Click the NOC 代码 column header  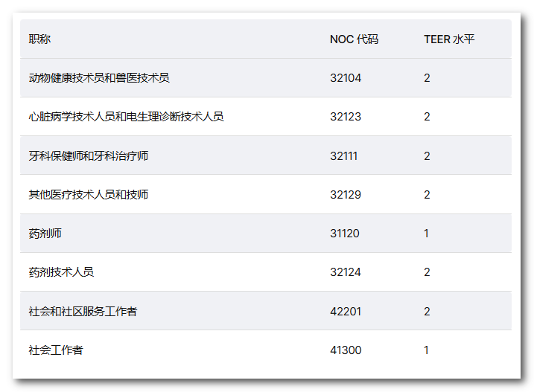355,39
